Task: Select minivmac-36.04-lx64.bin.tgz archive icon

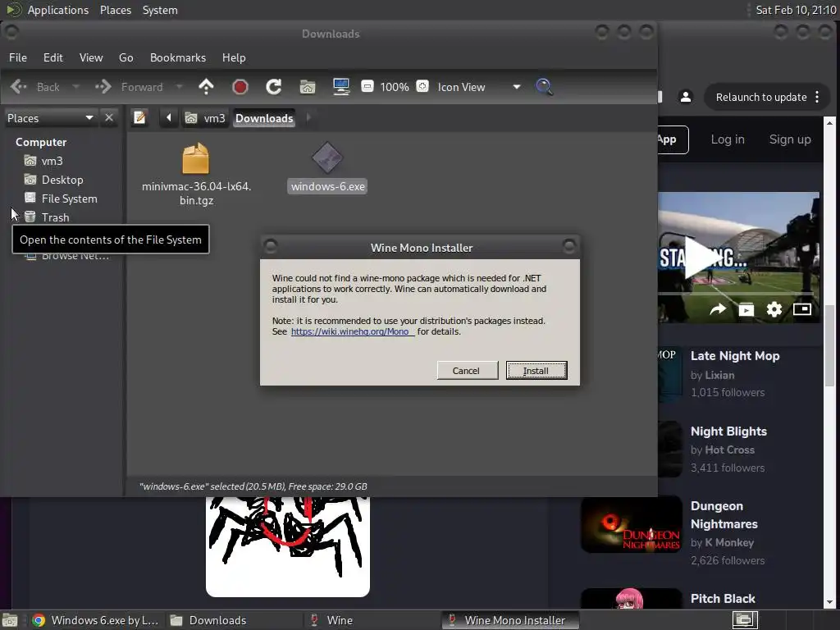Action: pos(195,158)
